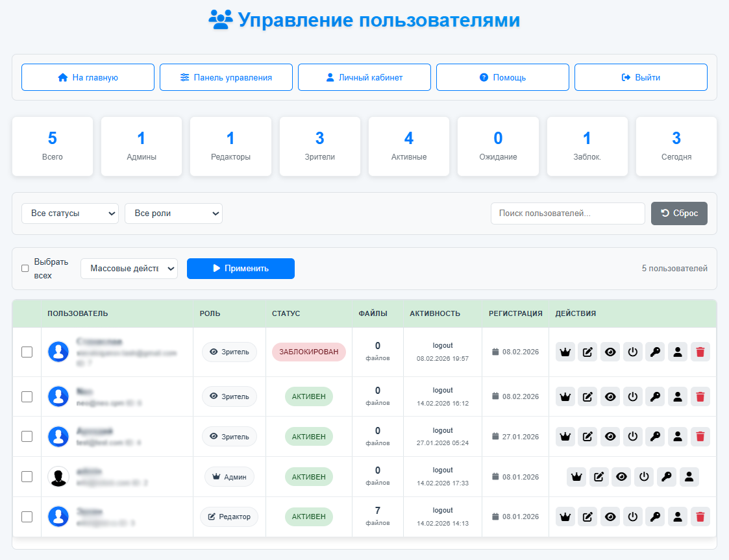Toggle the Выбрать всех checkbox
The width and height of the screenshot is (729, 560).
coord(25,267)
